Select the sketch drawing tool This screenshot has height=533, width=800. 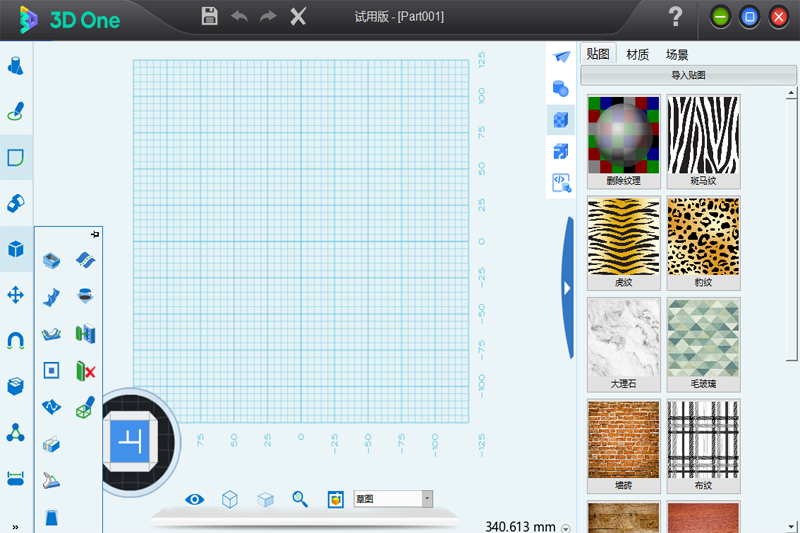coord(16,111)
